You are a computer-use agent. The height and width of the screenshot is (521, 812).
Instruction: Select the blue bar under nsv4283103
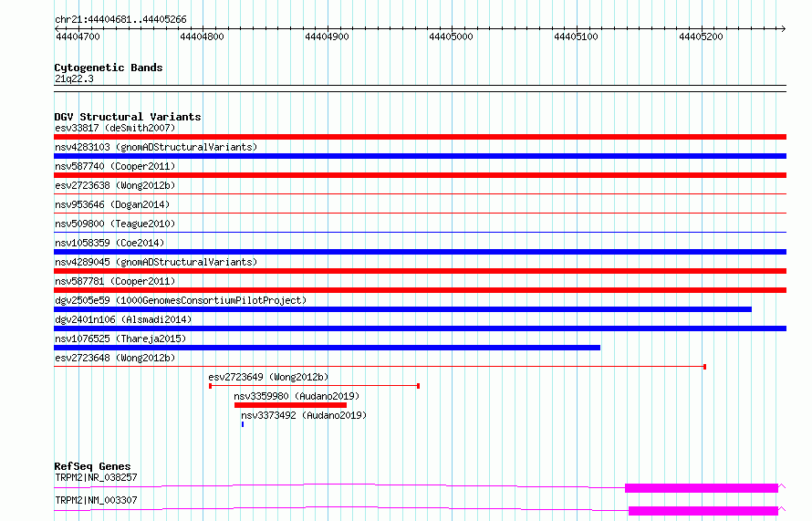coord(420,156)
